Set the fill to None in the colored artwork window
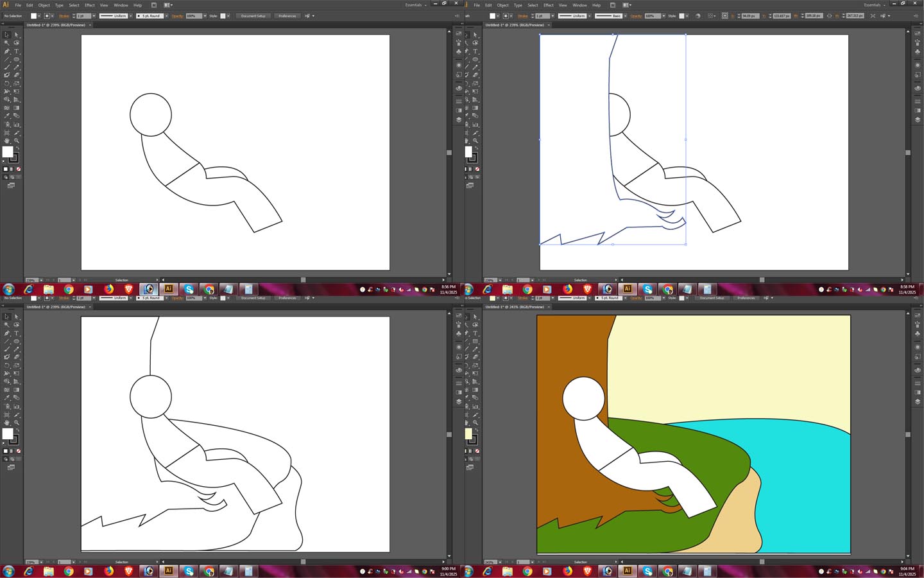This screenshot has height=578, width=924. click(477, 451)
